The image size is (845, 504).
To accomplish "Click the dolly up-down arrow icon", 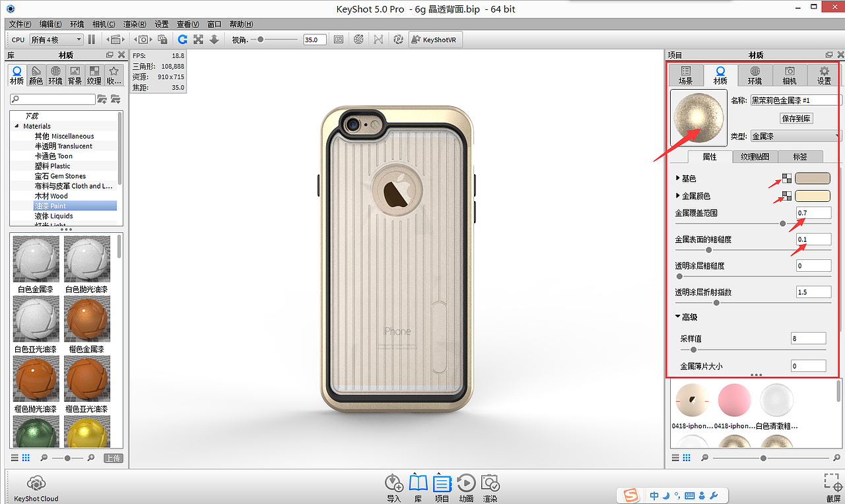I will click(214, 40).
